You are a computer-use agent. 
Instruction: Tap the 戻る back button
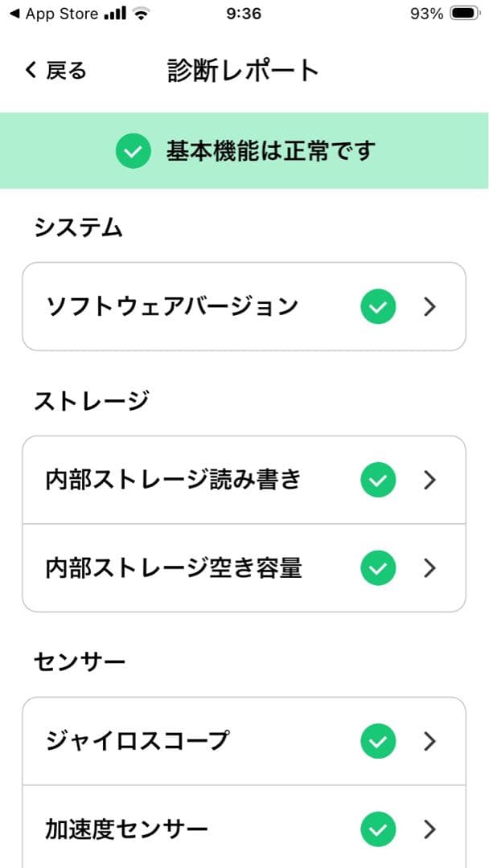[x=51, y=71]
